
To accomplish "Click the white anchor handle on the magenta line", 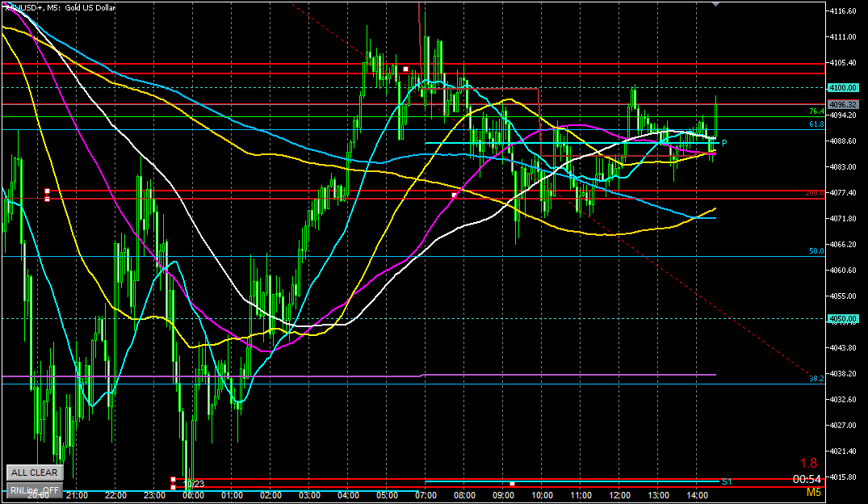I will point(454,195).
